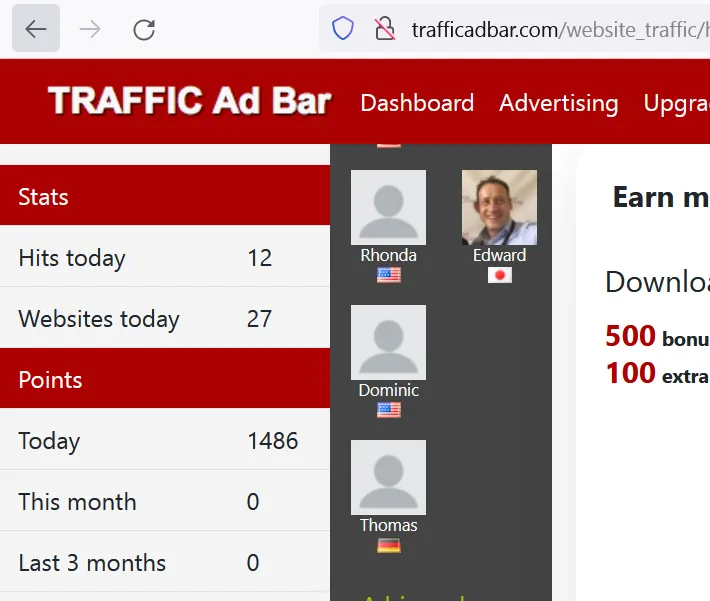Viewport: 710px width, 601px height.
Task: Open Dominic's profile avatar
Action: coord(389,342)
